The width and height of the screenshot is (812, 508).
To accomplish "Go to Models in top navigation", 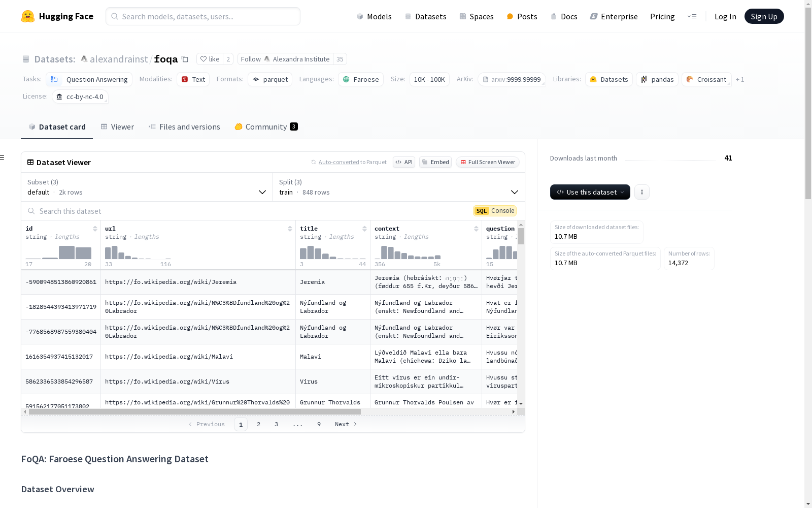I will click(x=374, y=16).
